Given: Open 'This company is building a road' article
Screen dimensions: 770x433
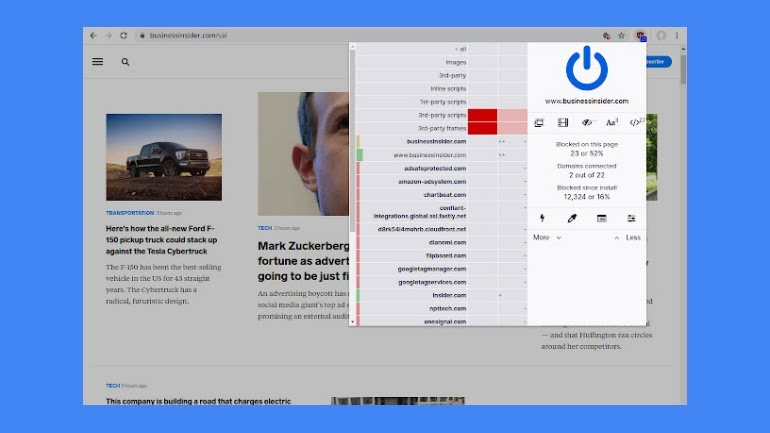Looking at the screenshot, I should coord(198,401).
